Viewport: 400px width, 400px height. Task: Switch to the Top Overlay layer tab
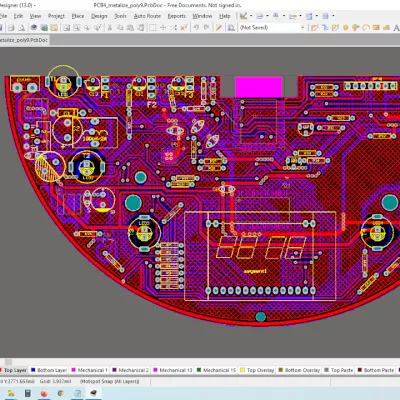[257, 370]
